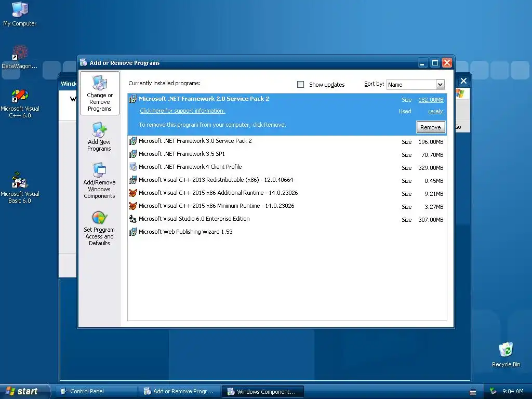
Task: Open the Sort by dropdown
Action: [x=440, y=85]
